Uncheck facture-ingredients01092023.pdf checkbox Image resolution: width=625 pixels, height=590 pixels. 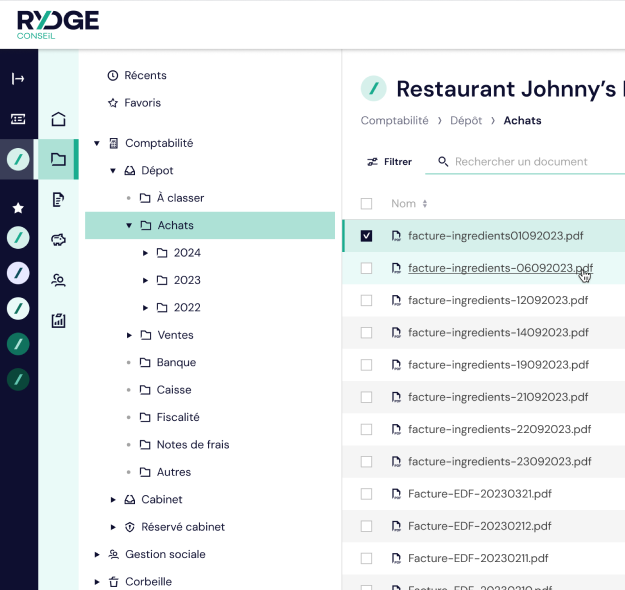point(366,236)
